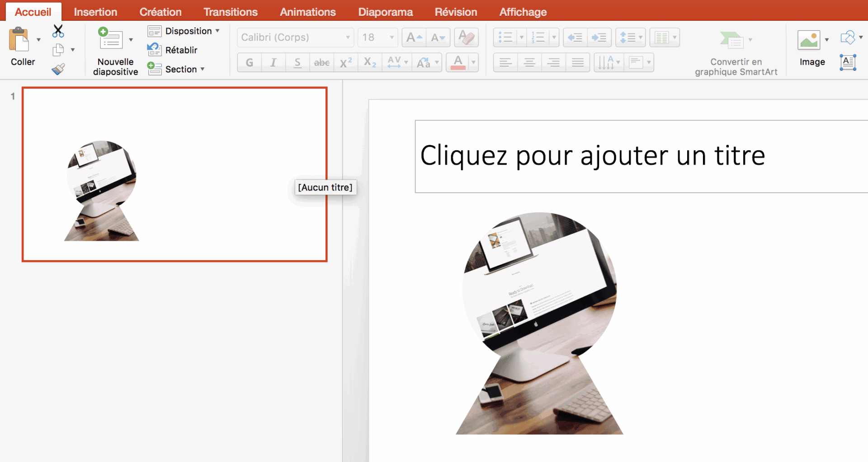
Task: Switch to the Insertion tab
Action: tap(95, 12)
